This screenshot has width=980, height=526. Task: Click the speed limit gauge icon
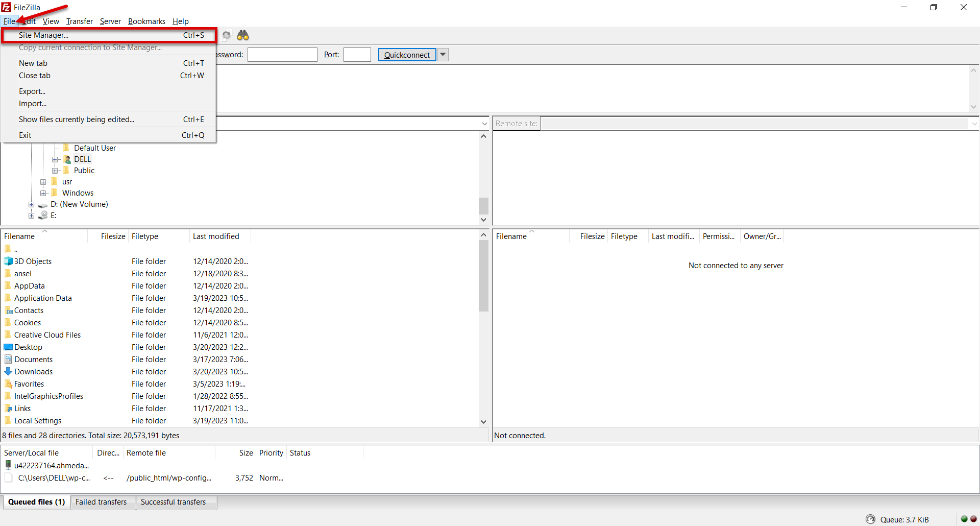(x=870, y=519)
